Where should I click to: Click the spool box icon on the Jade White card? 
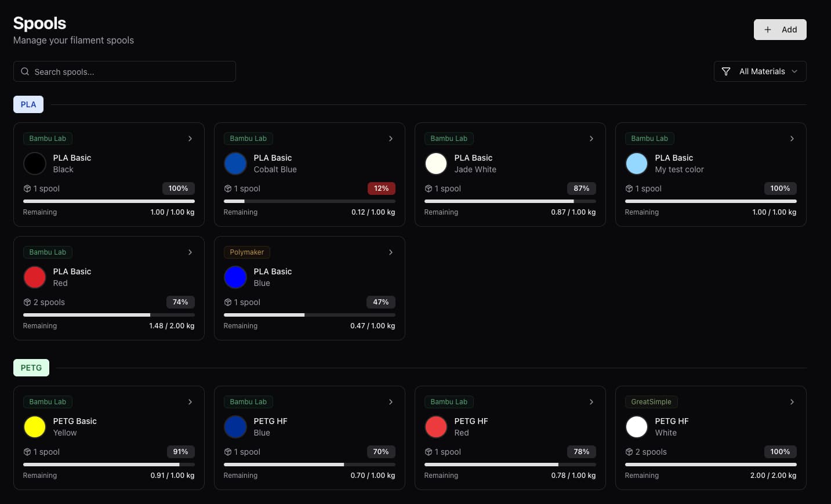coord(429,188)
